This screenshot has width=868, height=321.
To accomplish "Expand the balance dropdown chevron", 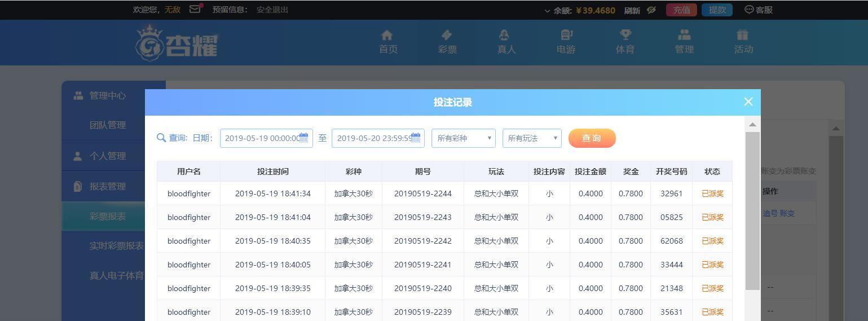I will pos(547,10).
